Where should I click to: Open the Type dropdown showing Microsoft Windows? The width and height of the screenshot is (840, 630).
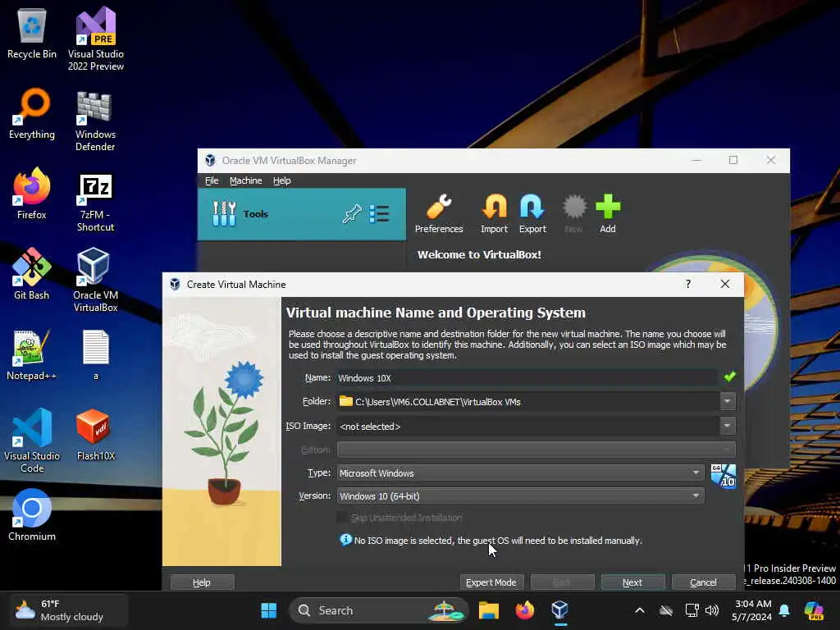[x=520, y=473]
